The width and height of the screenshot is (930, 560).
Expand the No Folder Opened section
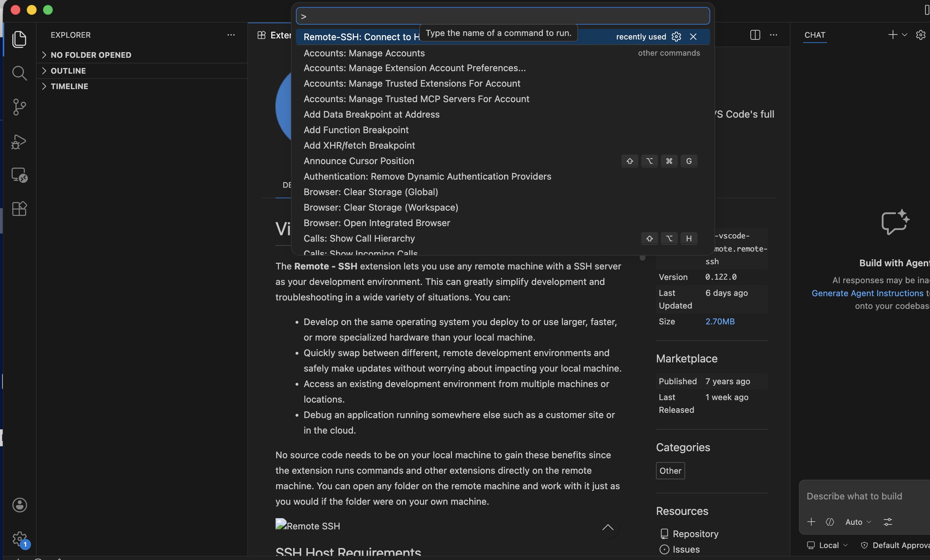point(143,55)
